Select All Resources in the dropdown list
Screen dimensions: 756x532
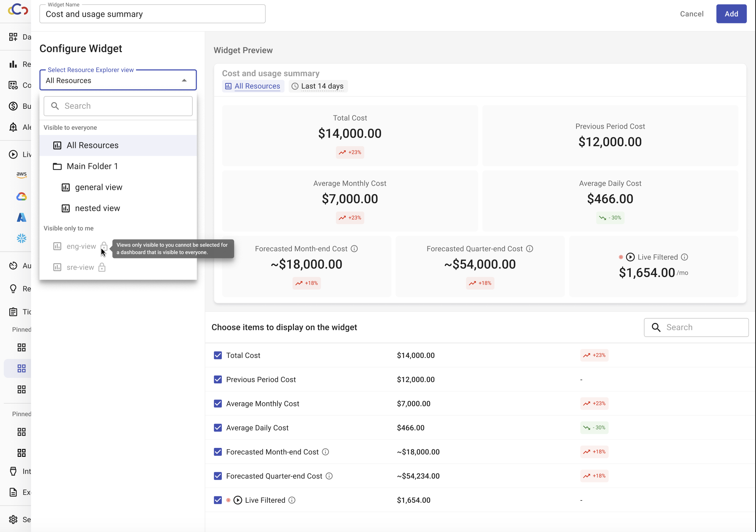118,145
